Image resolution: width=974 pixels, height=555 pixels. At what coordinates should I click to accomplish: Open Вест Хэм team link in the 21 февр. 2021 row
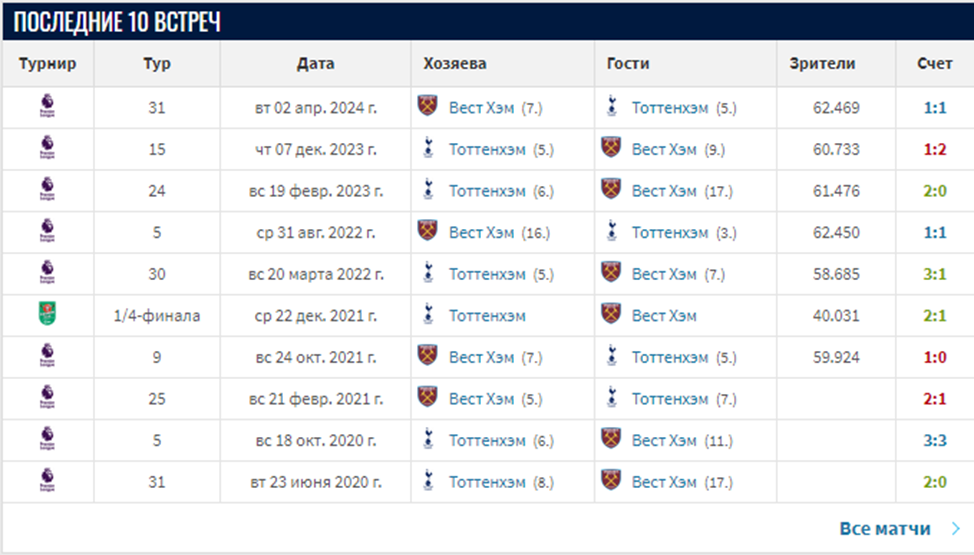click(481, 398)
